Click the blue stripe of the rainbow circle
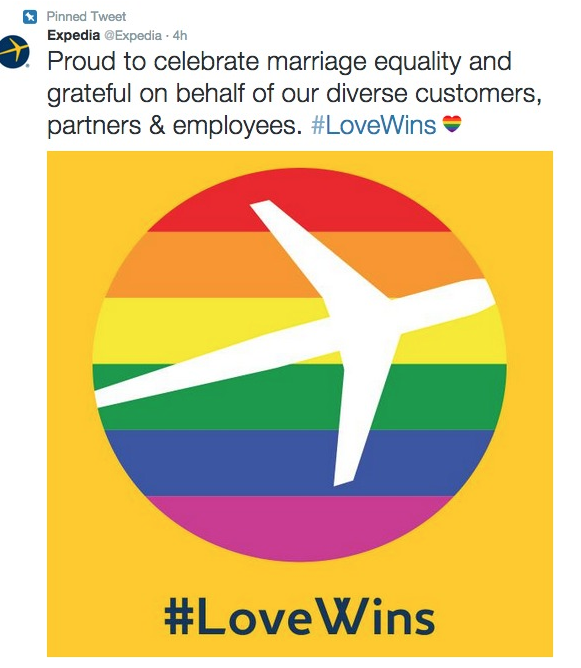Viewport: 581px width, 668px height. [x=213, y=463]
